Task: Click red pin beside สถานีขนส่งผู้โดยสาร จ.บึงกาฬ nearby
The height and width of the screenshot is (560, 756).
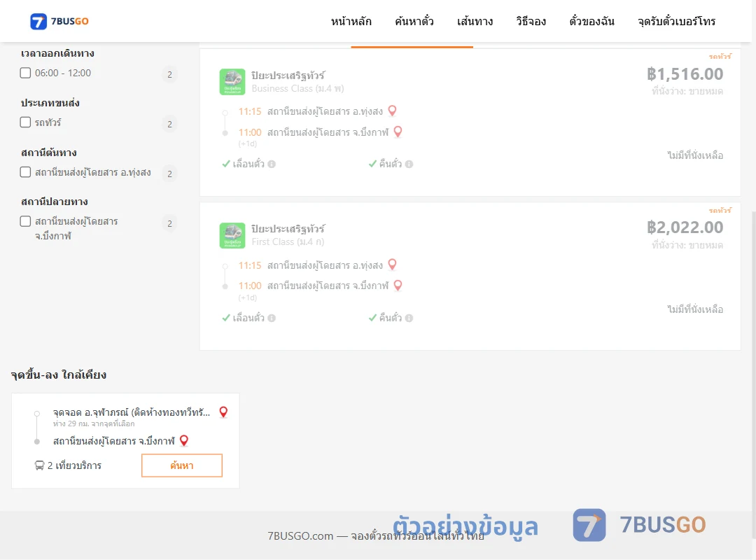Action: (183, 440)
